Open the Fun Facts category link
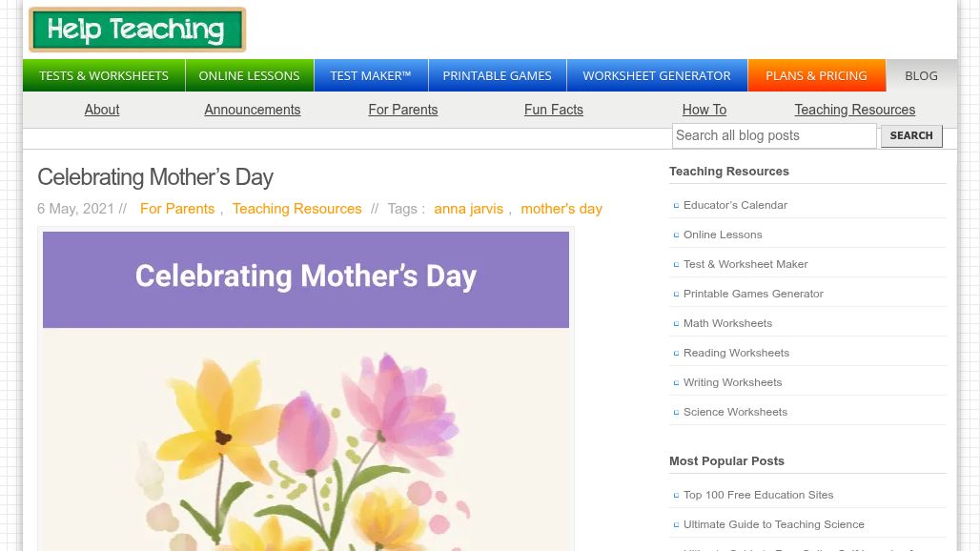The width and height of the screenshot is (980, 551). pos(554,110)
